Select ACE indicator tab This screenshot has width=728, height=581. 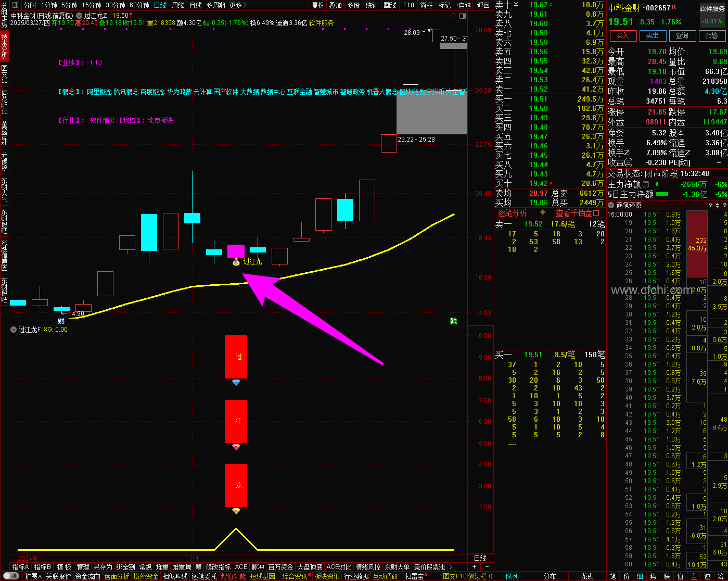coord(241,567)
